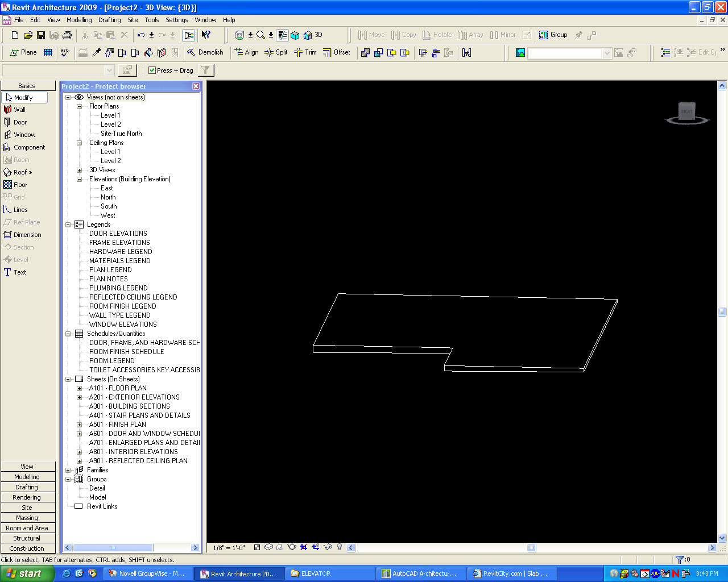Screen dimensions: 728x582
Task: Toggle the Project Browser display button
Action: coord(189,35)
